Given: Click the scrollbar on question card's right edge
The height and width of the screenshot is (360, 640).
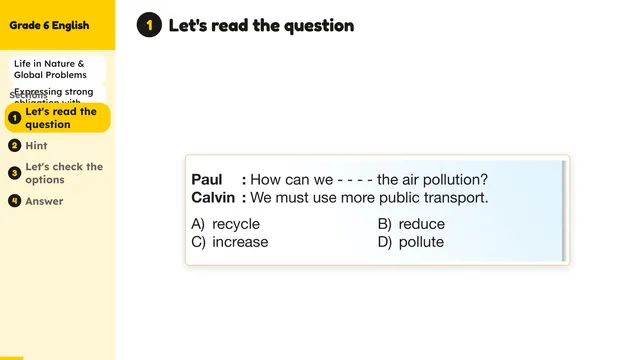Looking at the screenshot, I should pyautogui.click(x=564, y=211).
